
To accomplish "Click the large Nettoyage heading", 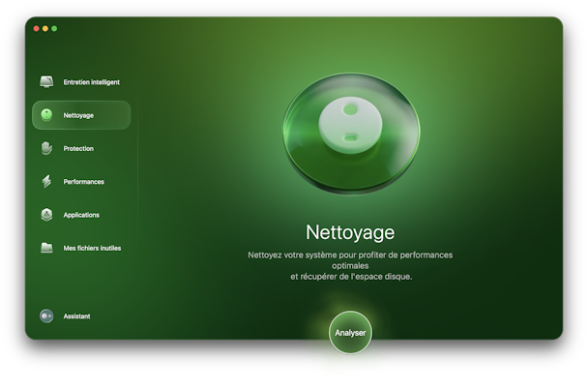I will pos(350,232).
